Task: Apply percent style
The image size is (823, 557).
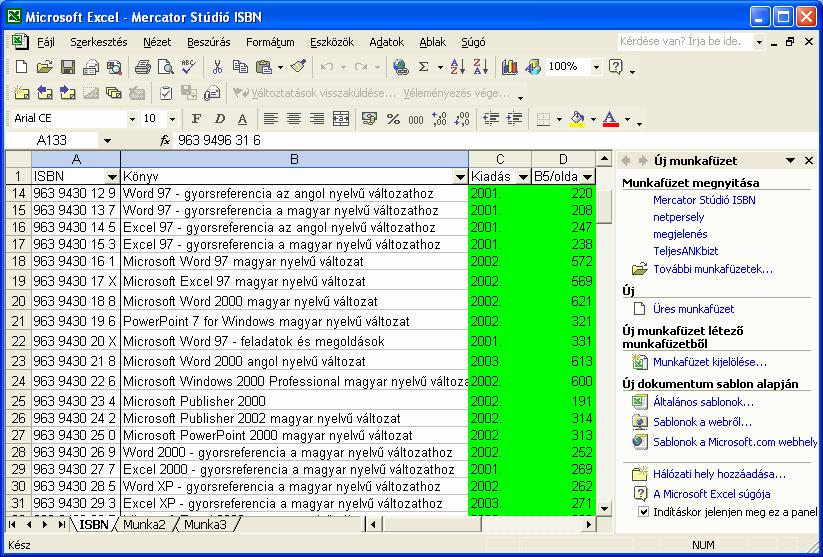Action: pos(393,119)
